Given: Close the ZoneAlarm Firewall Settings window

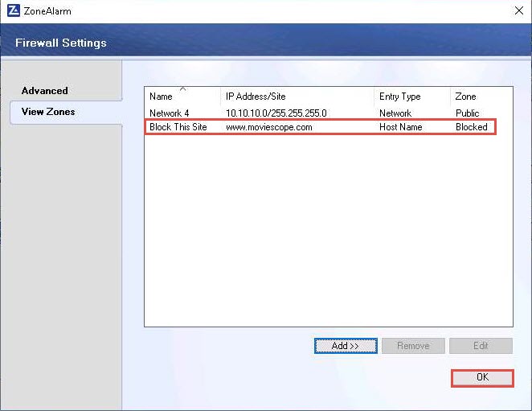Looking at the screenshot, I should (519, 11).
